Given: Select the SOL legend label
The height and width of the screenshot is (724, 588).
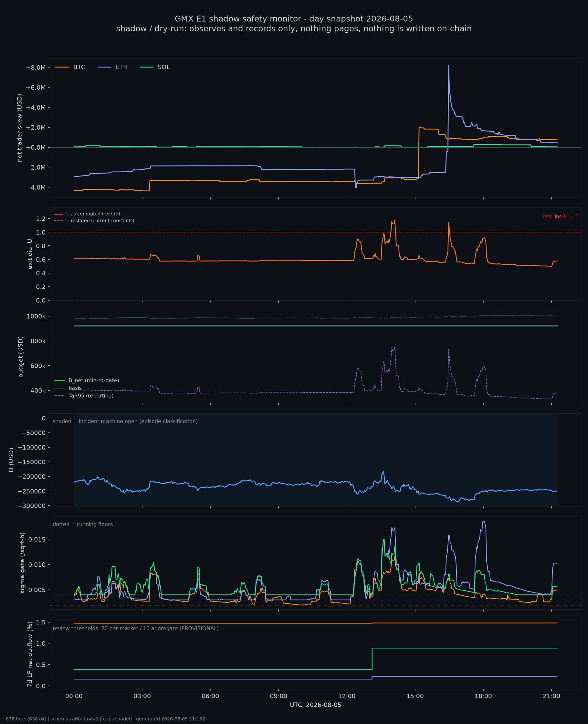Looking at the screenshot, I should [164, 67].
